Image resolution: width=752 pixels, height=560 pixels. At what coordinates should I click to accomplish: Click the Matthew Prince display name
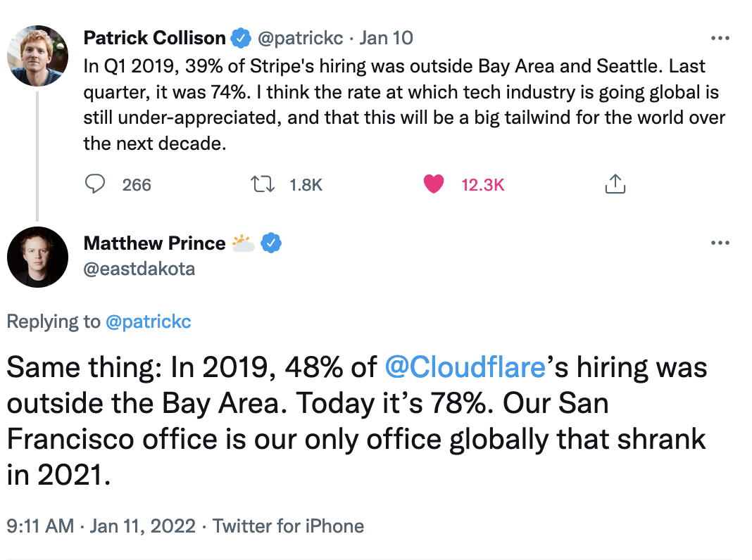point(154,243)
